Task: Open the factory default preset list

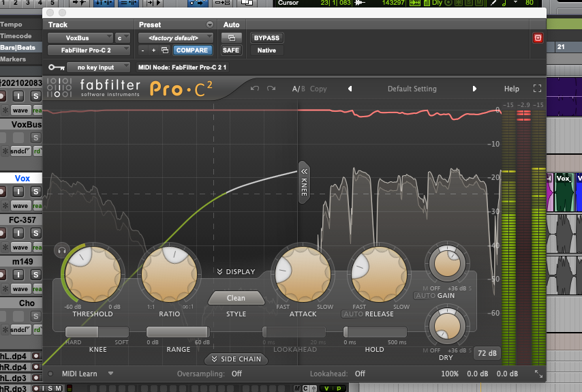Action: (x=176, y=38)
